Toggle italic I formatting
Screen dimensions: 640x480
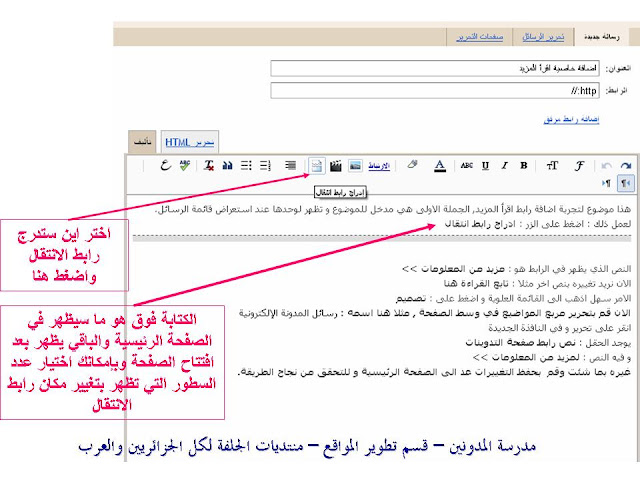coord(504,166)
